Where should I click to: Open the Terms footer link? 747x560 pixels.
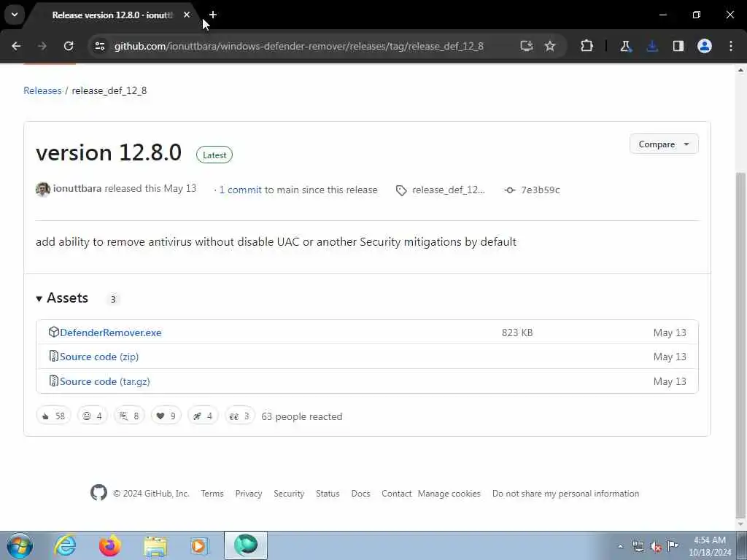212,494
